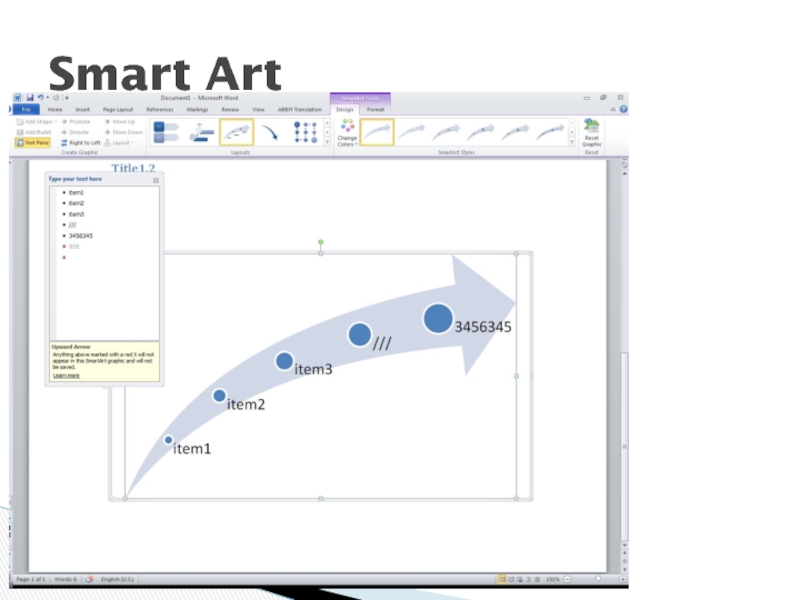Click the large blue circle beside 3456345
The image size is (800, 600).
click(x=438, y=318)
